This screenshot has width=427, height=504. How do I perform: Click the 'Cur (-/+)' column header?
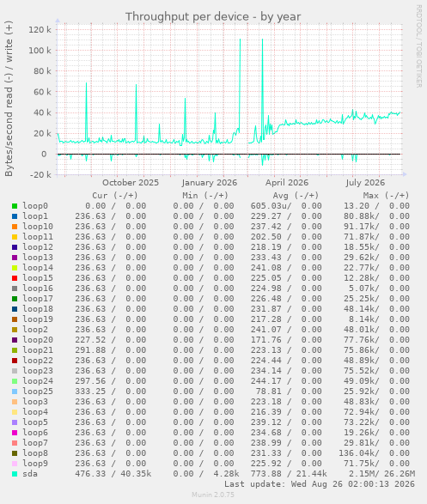click(115, 196)
